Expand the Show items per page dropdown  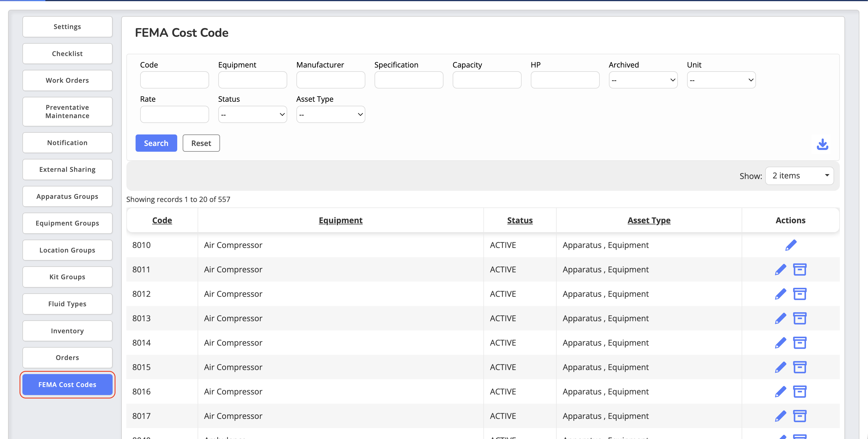point(799,176)
